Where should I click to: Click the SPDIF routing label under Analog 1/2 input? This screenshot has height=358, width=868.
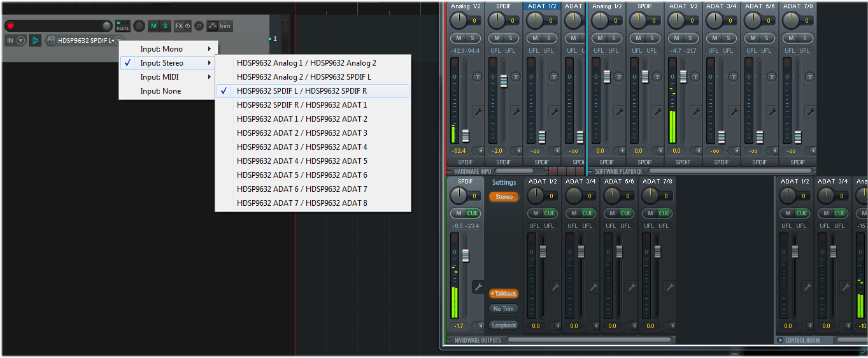pos(465,162)
